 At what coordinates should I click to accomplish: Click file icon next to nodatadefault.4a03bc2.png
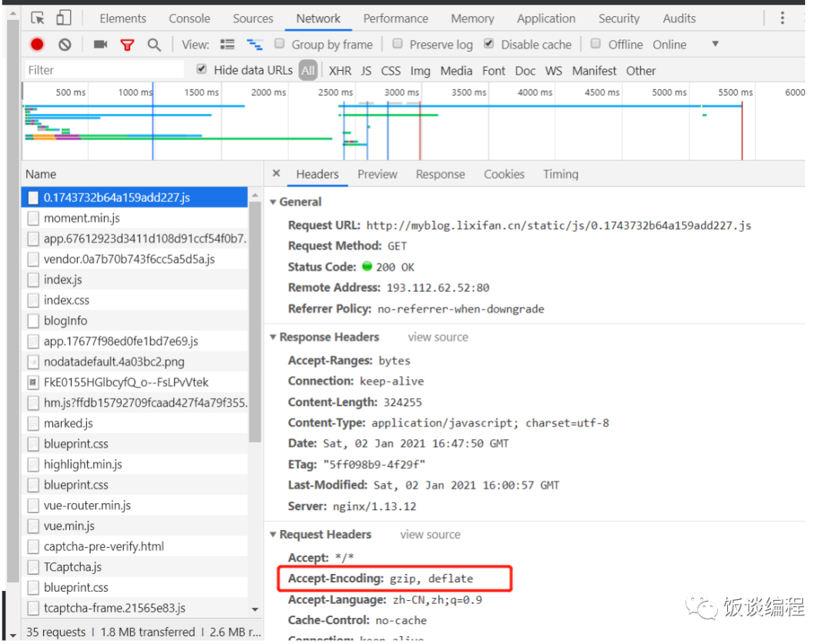coord(33,362)
